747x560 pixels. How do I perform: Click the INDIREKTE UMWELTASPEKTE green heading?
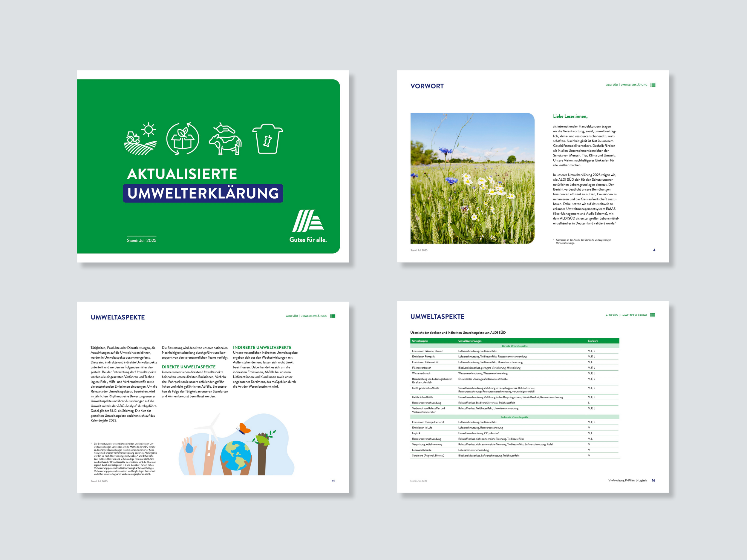tap(262, 347)
